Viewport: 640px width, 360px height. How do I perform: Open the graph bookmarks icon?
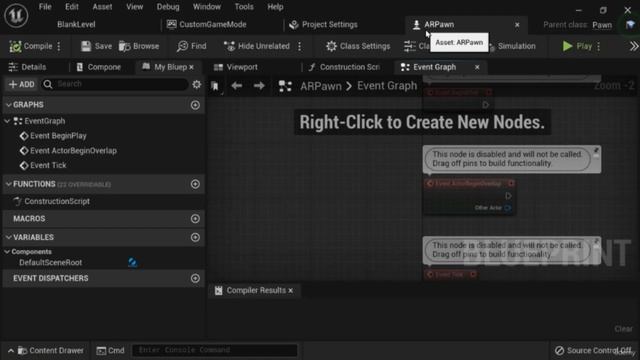click(x=215, y=86)
